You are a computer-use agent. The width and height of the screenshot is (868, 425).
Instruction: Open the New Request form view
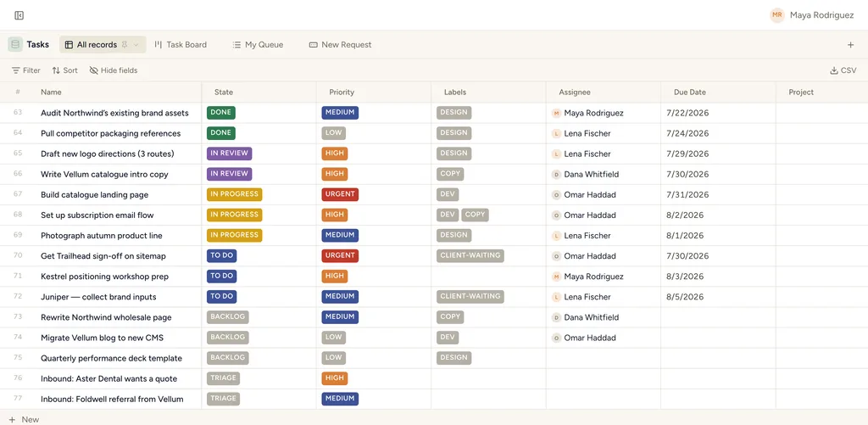click(x=340, y=44)
